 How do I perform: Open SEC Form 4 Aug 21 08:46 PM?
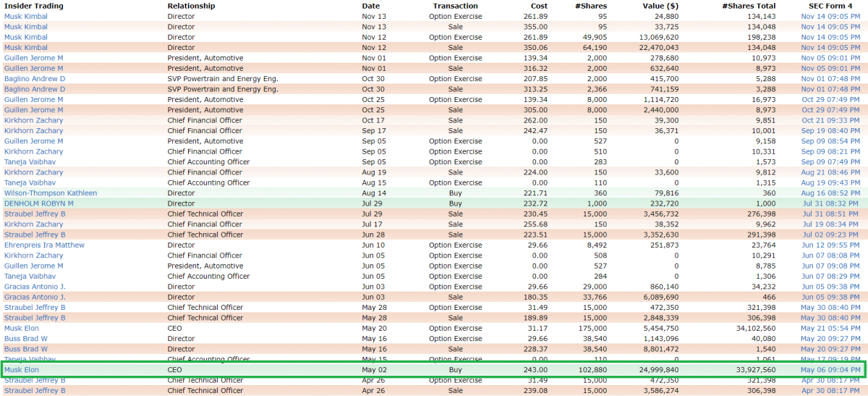tap(830, 172)
